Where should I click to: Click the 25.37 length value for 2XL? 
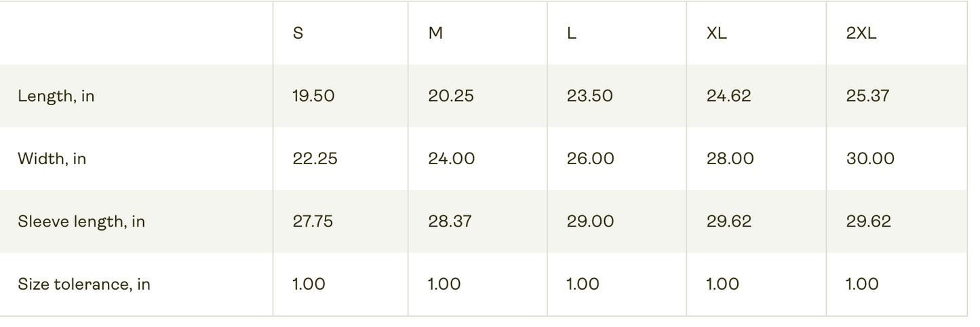(x=867, y=96)
